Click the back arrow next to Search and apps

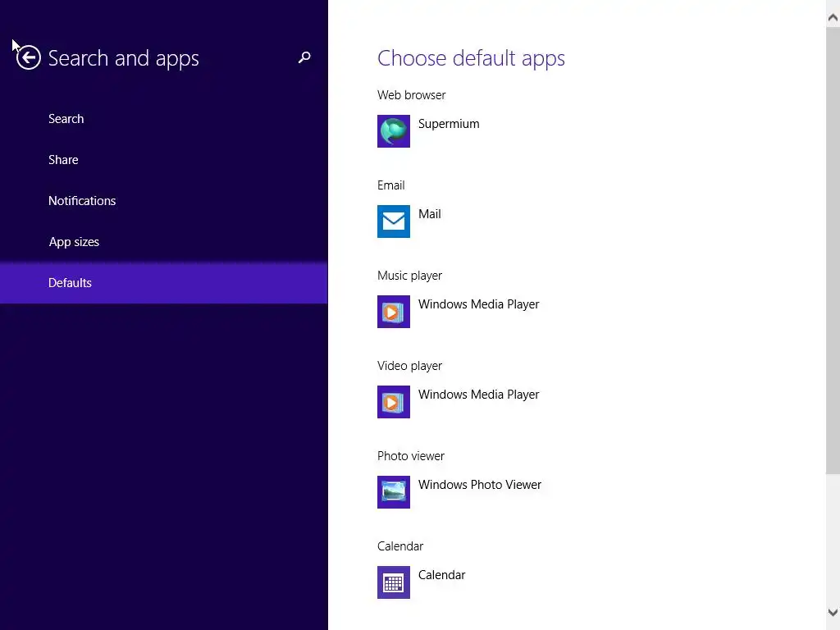point(29,58)
